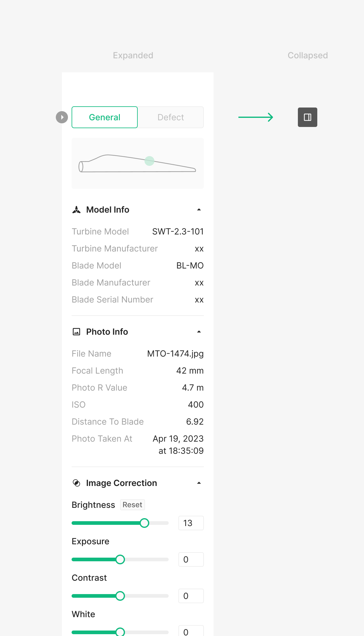Viewport: 364px width, 636px height.
Task: Click the Brightness slider handle
Action: pyautogui.click(x=144, y=523)
